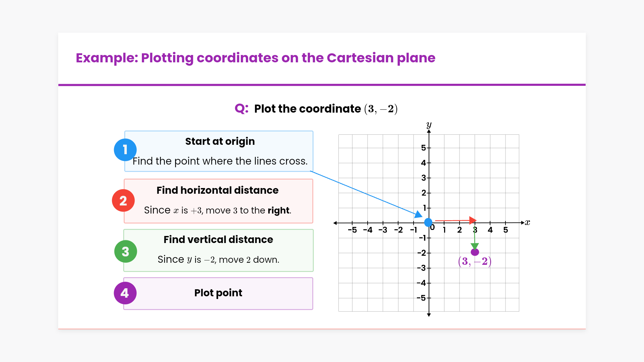This screenshot has width=644, height=362.
Task: Click the y-axis label at the top
Action: (429, 125)
